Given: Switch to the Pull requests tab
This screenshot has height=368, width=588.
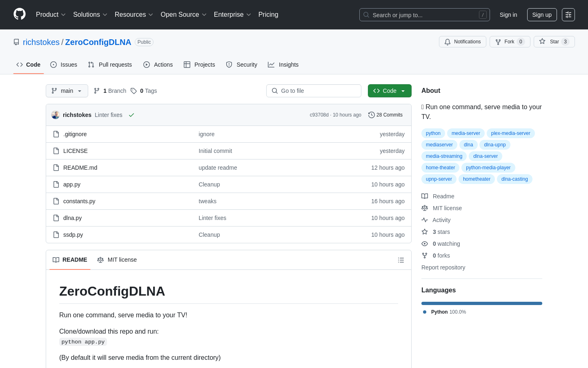Looking at the screenshot, I should (110, 65).
